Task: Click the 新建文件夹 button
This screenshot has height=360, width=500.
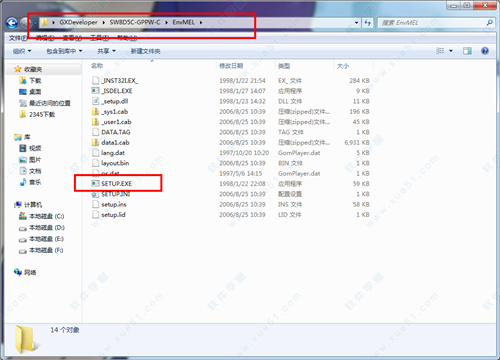Action: 145,51
